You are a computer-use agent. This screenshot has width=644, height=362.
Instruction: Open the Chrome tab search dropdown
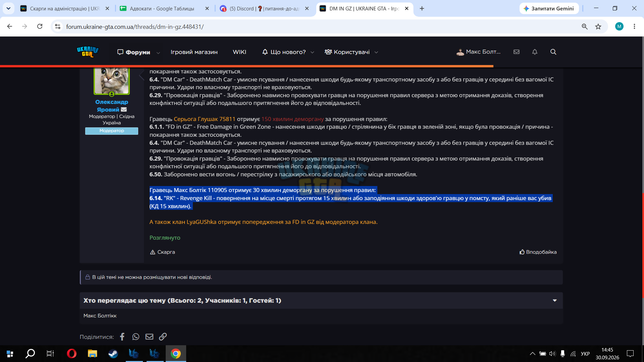click(x=8, y=8)
